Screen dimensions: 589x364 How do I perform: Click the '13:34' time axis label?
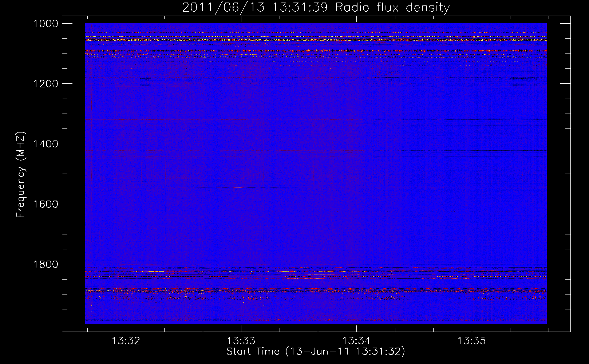[x=356, y=341]
